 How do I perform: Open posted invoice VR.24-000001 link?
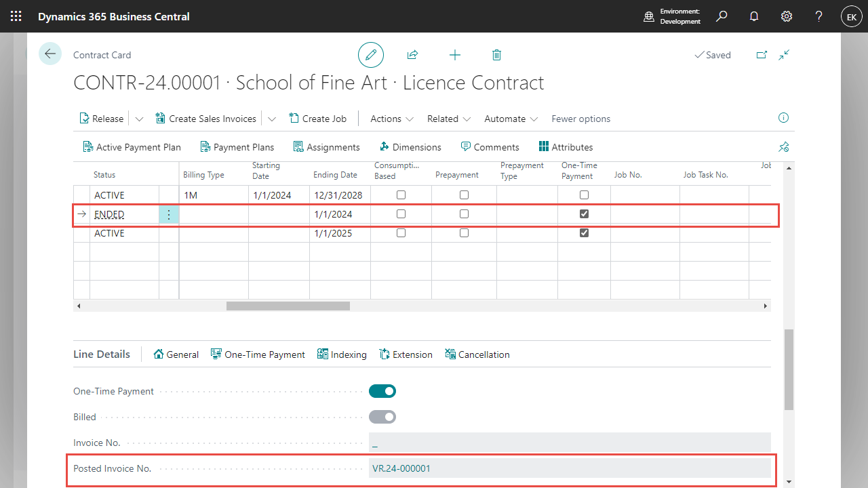pos(401,468)
